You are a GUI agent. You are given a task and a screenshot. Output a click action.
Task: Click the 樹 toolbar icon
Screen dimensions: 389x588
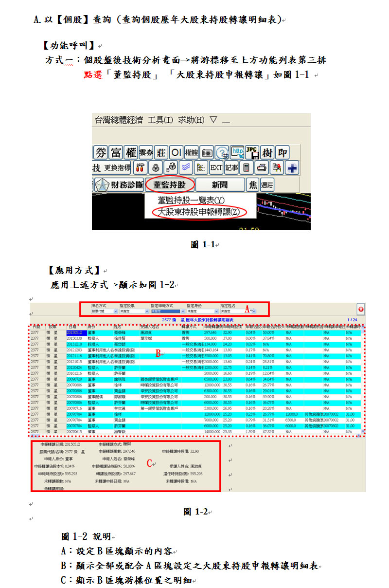click(267, 152)
